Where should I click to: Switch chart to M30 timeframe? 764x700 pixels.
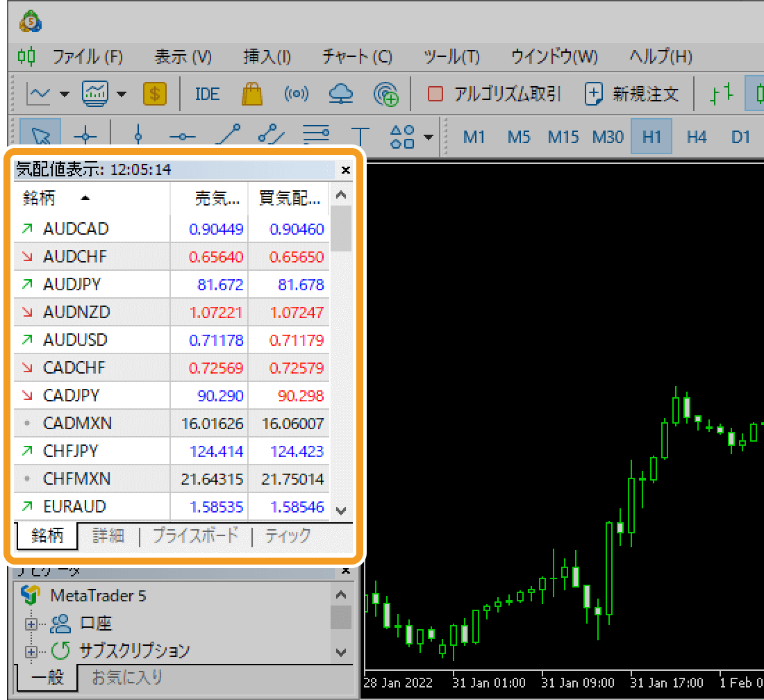click(x=608, y=137)
